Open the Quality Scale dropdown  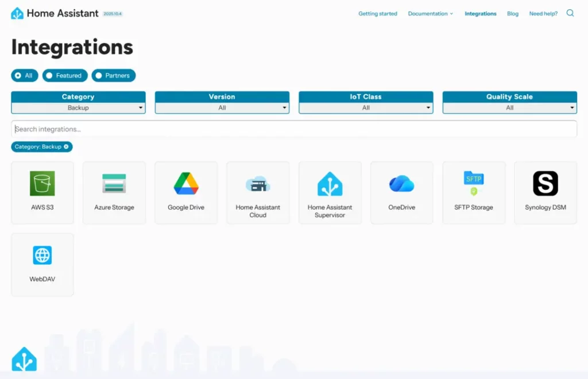click(x=509, y=107)
